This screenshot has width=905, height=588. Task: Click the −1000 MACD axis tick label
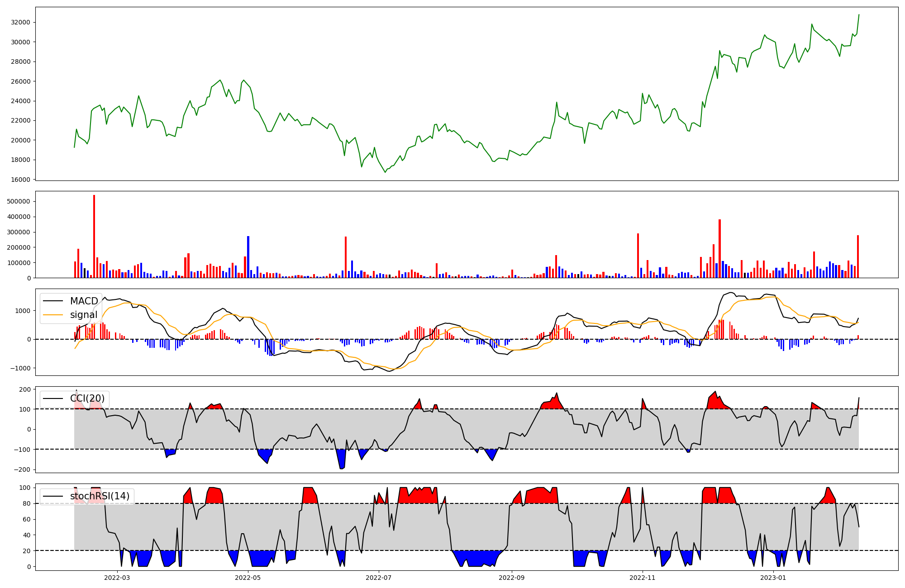[x=19, y=368]
